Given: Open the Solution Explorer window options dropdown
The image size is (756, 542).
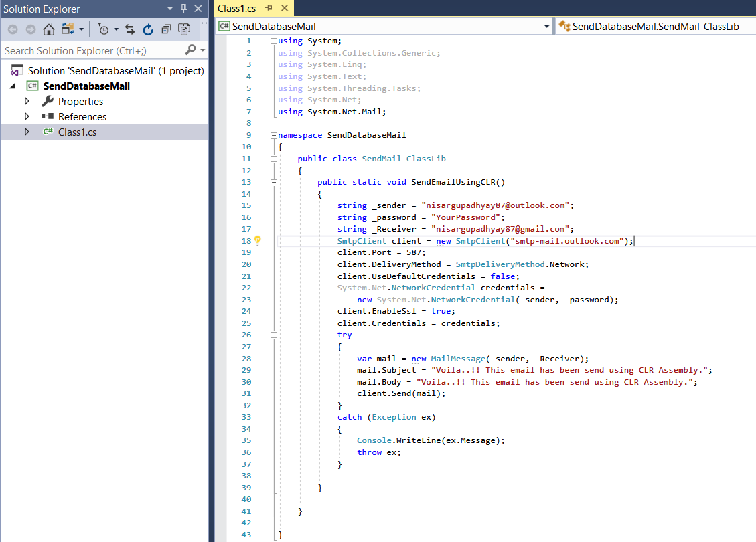Looking at the screenshot, I should tap(170, 9).
